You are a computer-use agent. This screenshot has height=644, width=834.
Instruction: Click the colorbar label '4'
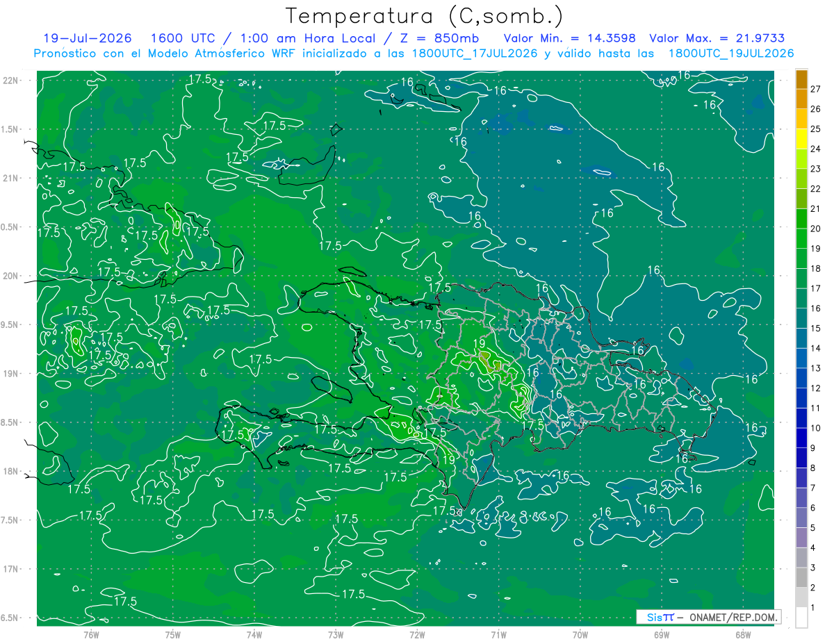coord(813,548)
